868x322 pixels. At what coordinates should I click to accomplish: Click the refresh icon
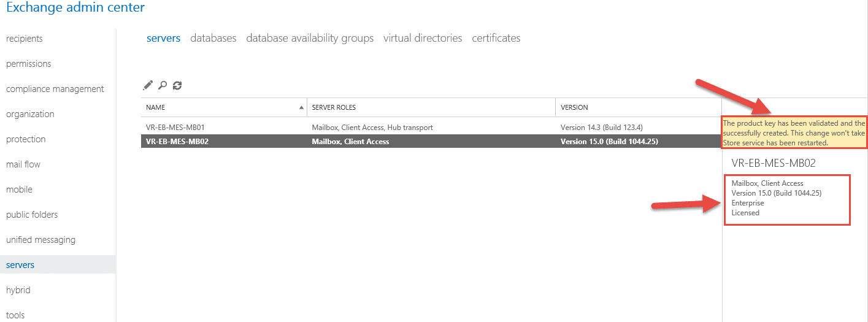click(177, 85)
